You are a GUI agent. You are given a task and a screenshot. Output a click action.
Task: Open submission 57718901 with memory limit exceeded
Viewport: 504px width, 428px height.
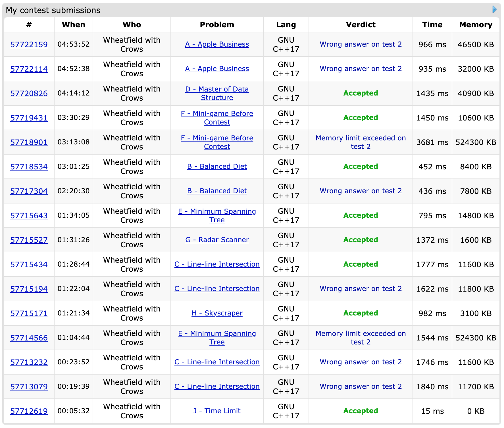(29, 142)
